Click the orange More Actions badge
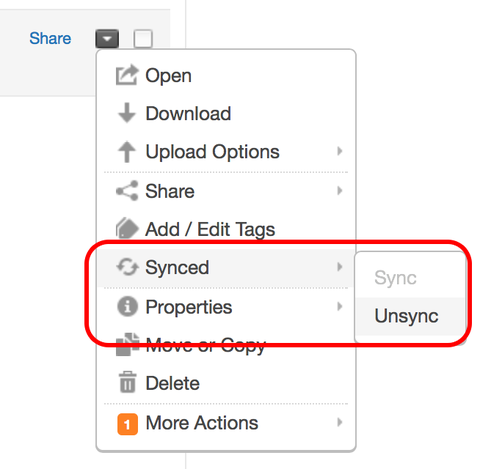The height and width of the screenshot is (469, 480). pos(127,424)
